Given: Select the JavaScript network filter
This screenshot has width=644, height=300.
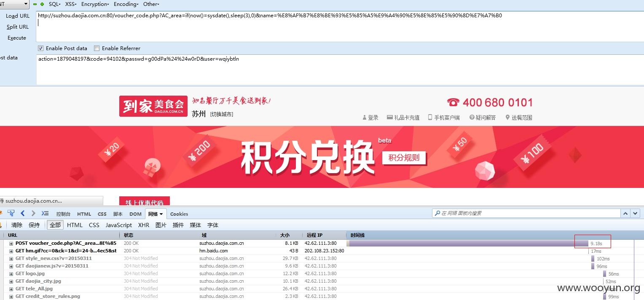Looking at the screenshot, I should (x=119, y=225).
